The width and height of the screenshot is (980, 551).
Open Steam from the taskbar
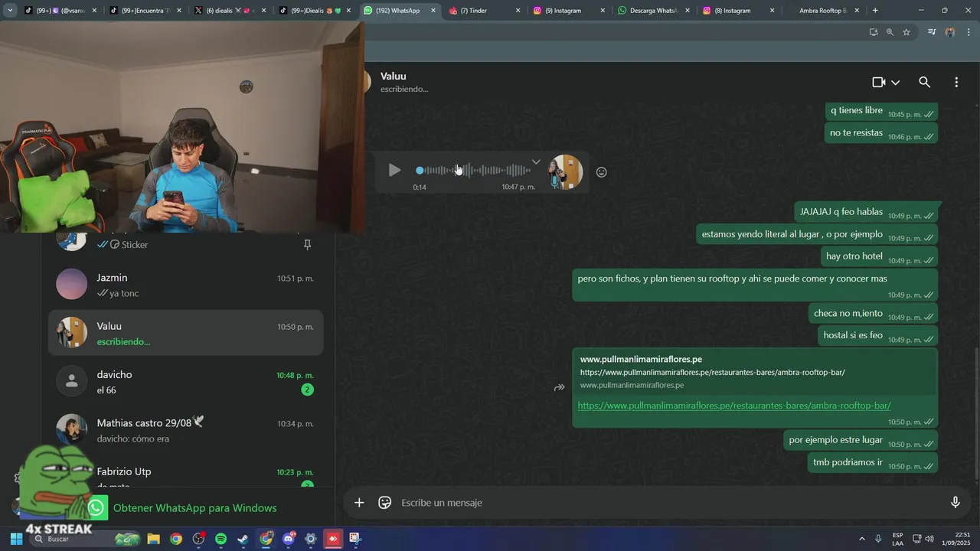coord(243,539)
